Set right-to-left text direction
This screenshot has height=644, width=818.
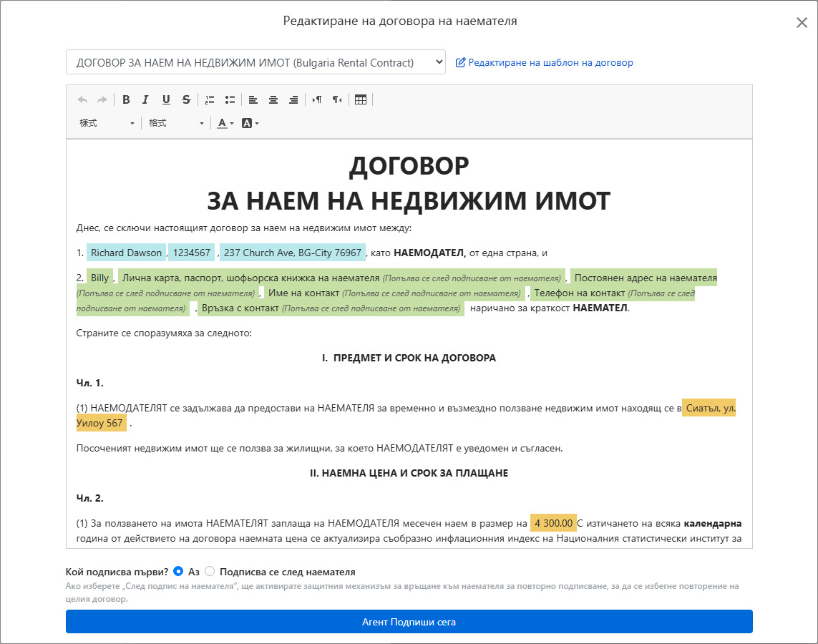click(338, 99)
